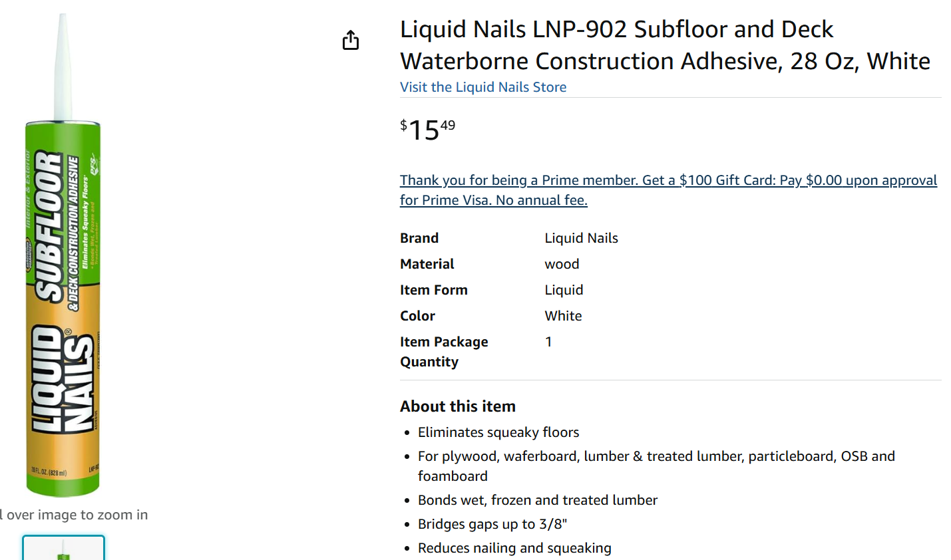Image resolution: width=951 pixels, height=560 pixels.
Task: Click the plywood, waferboard, lumber bullet text
Action: point(656,466)
